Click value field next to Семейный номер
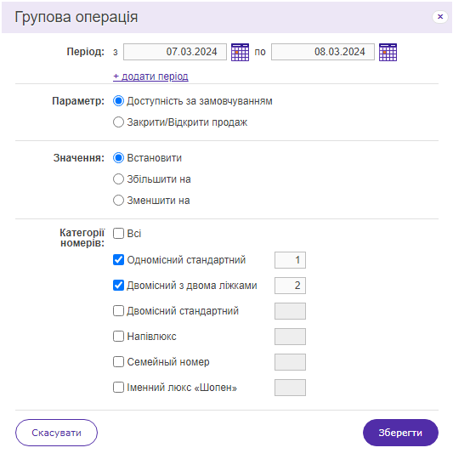Viewport: 453px width, 476px height. point(290,362)
